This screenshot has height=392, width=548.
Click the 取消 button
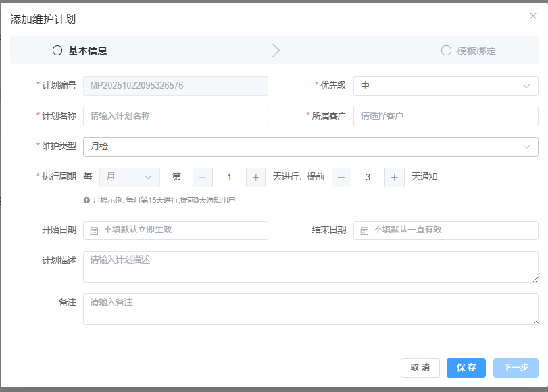[420, 368]
